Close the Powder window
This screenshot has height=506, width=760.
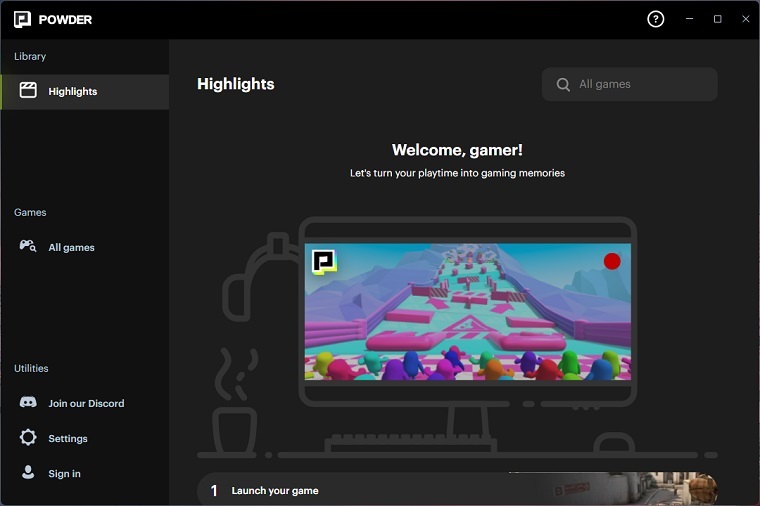coord(745,19)
